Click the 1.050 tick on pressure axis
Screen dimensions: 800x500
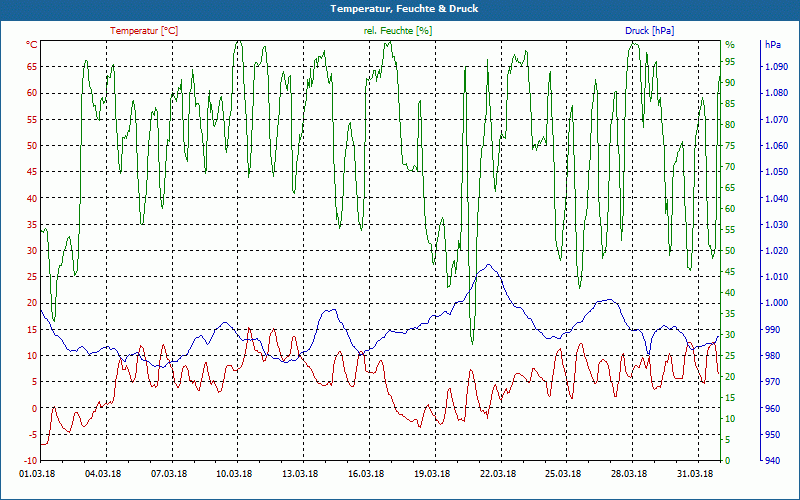click(777, 171)
